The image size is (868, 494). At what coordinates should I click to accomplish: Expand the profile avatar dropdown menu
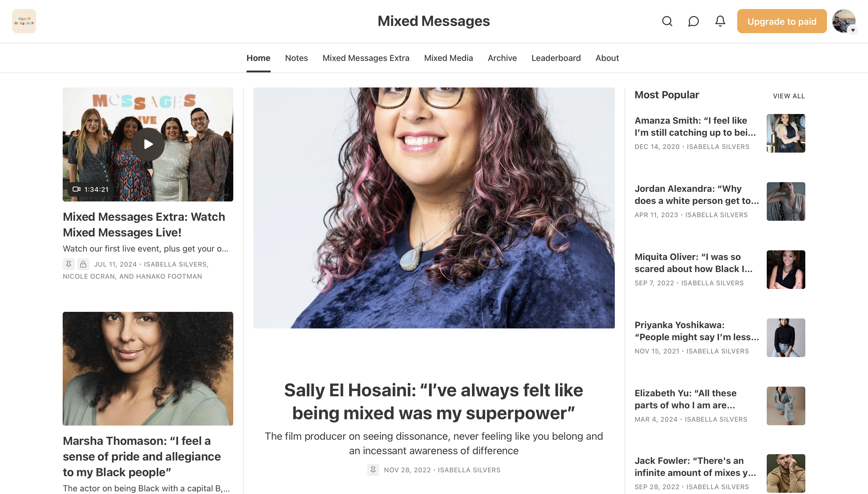[853, 30]
